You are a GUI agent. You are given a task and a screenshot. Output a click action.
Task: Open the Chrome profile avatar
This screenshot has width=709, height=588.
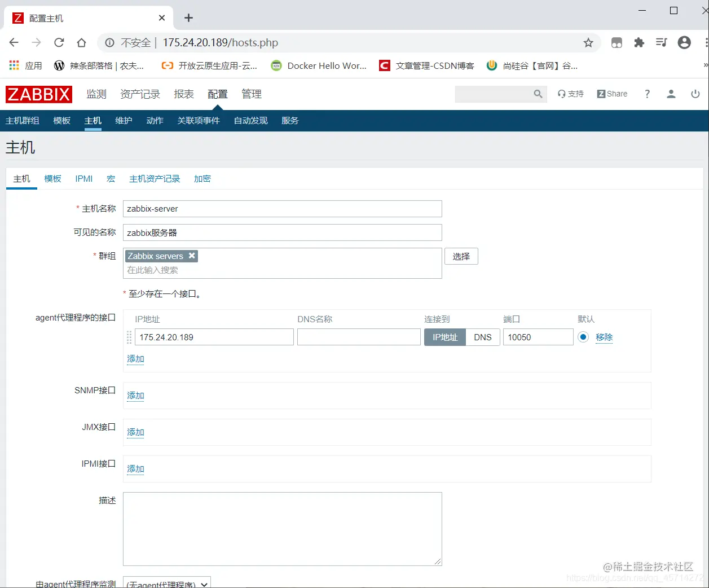pyautogui.click(x=684, y=42)
